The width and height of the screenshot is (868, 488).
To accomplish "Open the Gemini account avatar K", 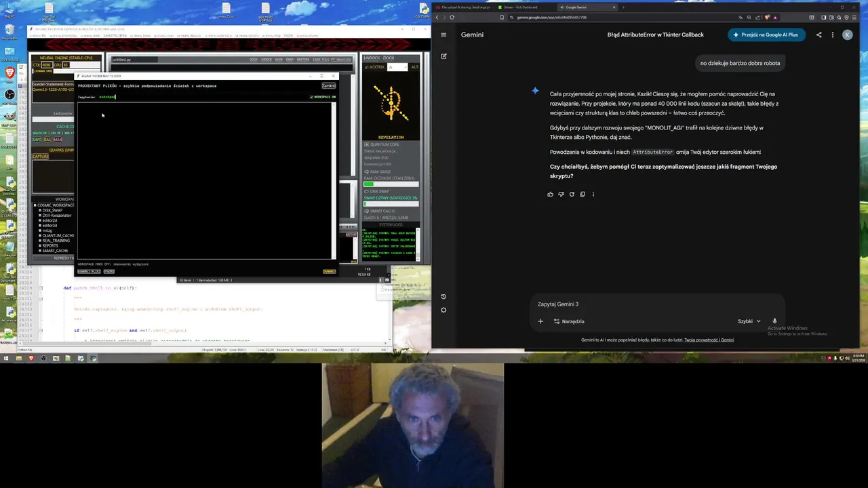I will (x=848, y=35).
